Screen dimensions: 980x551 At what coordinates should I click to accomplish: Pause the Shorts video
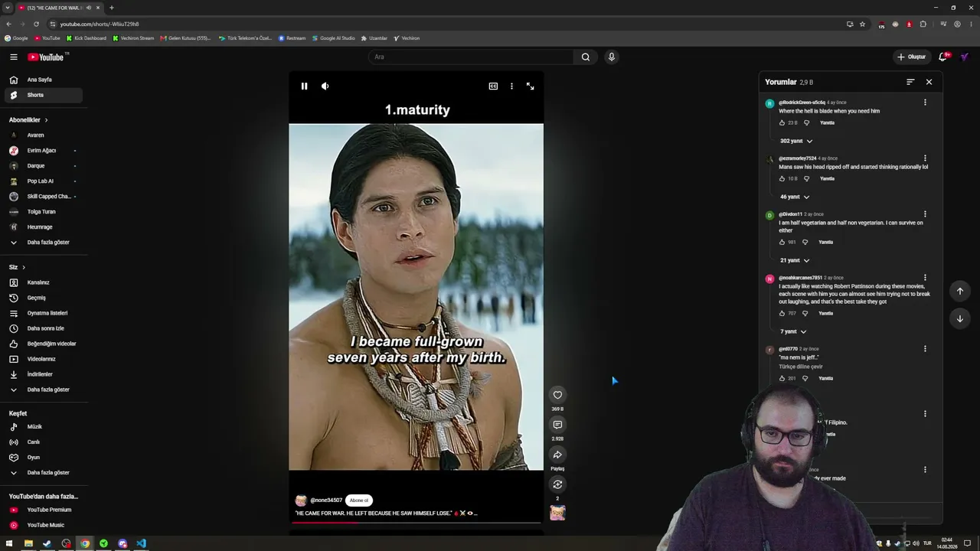tap(304, 86)
